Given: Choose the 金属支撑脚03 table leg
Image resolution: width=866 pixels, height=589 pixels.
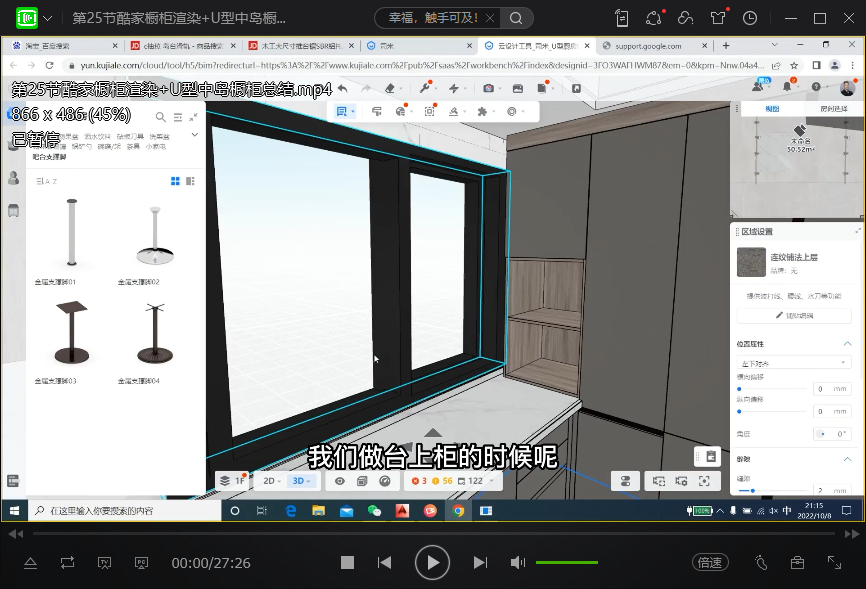Looking at the screenshot, I should pos(70,332).
